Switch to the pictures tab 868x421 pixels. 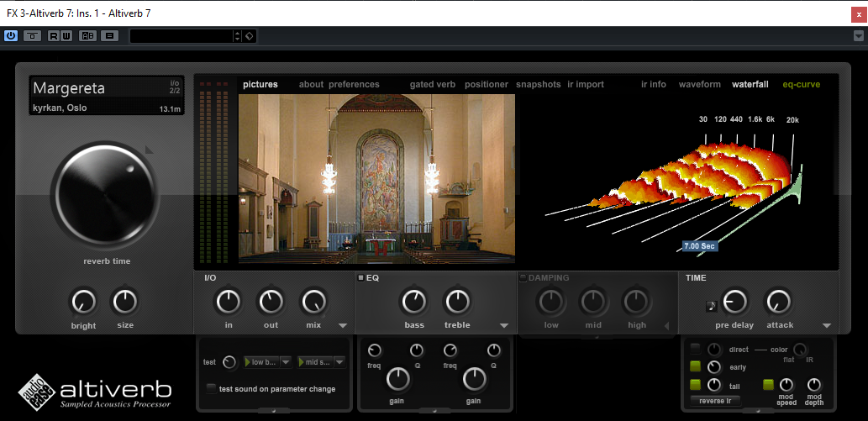(x=260, y=85)
